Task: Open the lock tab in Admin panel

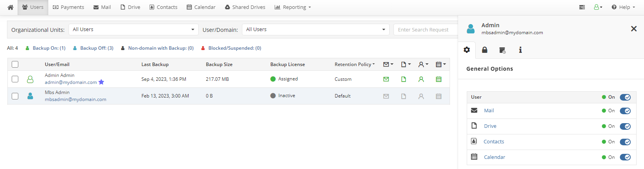Action: click(485, 50)
